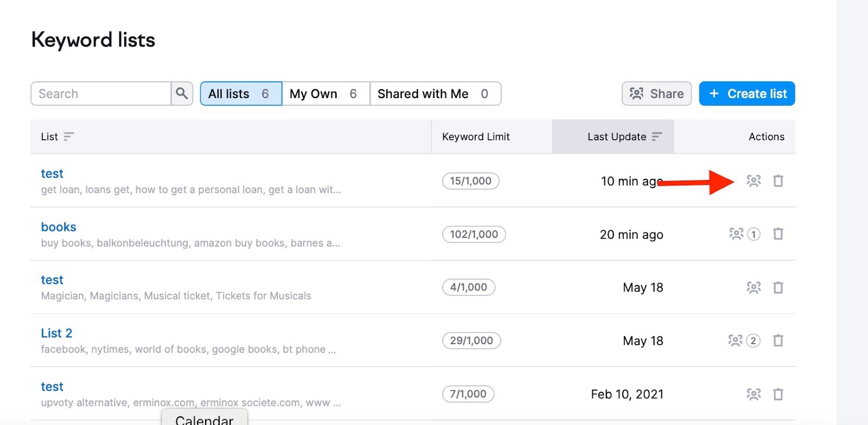868x425 pixels.
Task: Click the Create list button
Action: tap(746, 94)
